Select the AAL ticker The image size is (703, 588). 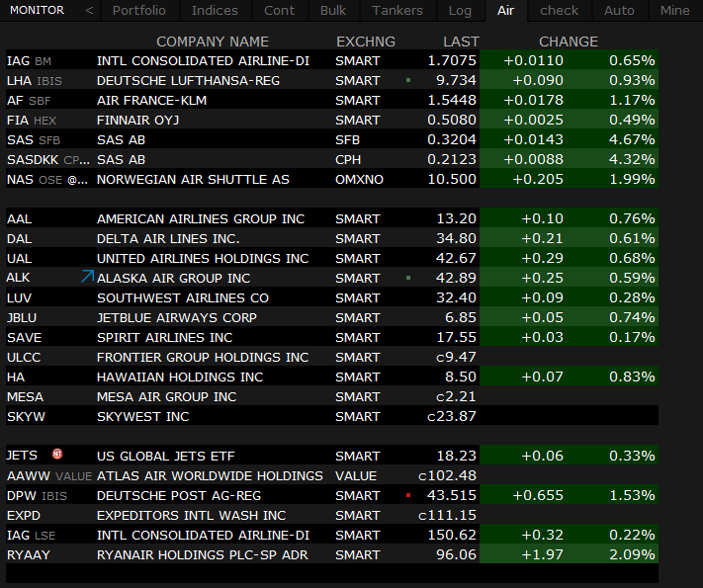click(19, 218)
